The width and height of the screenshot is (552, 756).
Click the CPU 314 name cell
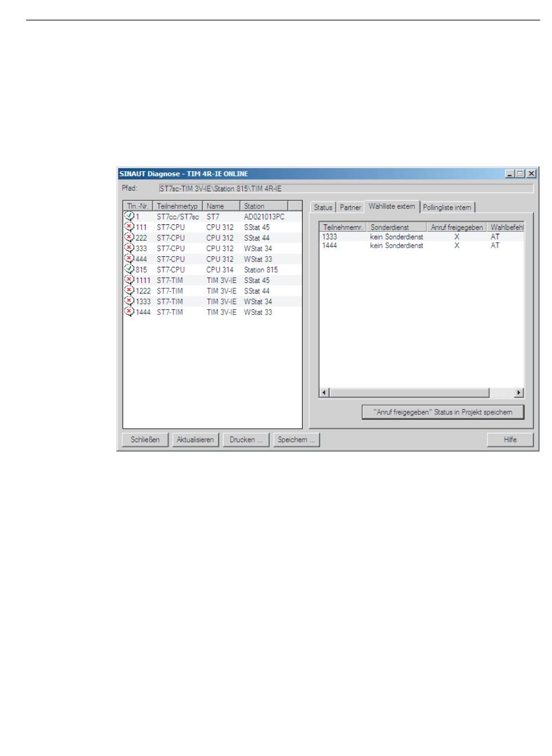tap(220, 270)
